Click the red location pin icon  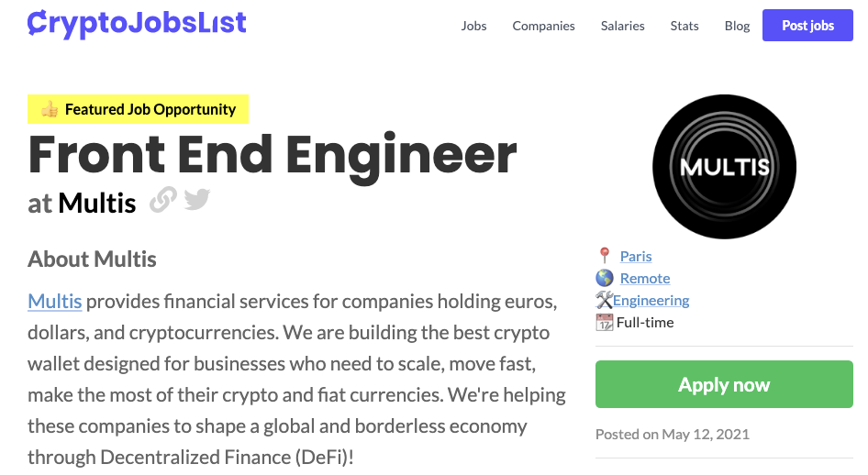pos(605,256)
